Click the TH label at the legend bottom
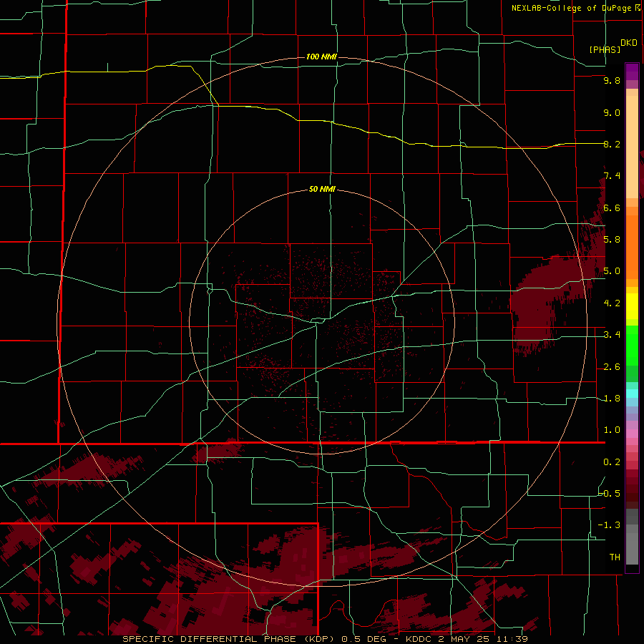Screen dimensions: 644x644 (x=615, y=557)
